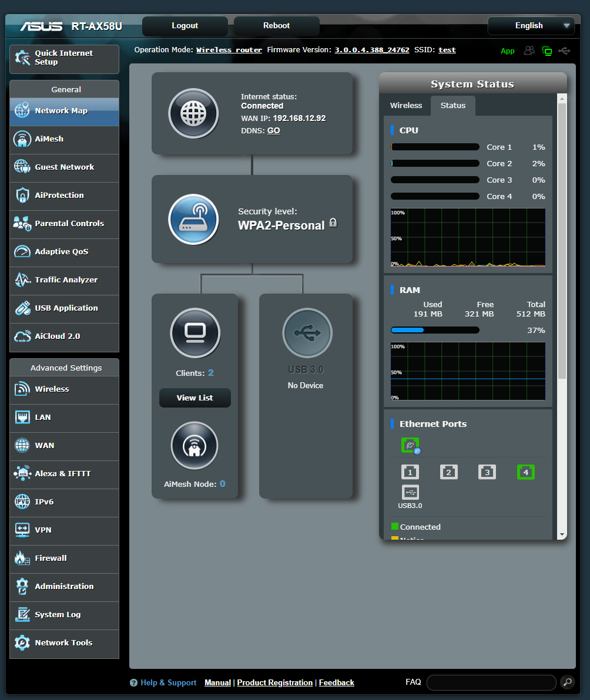Viewport: 590px width, 700px height.
Task: Go to AiProtection
Action: [x=64, y=196]
